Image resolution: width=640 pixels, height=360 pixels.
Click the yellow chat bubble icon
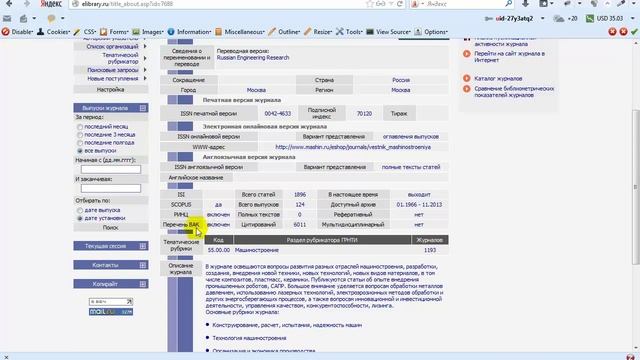[x=51, y=18]
